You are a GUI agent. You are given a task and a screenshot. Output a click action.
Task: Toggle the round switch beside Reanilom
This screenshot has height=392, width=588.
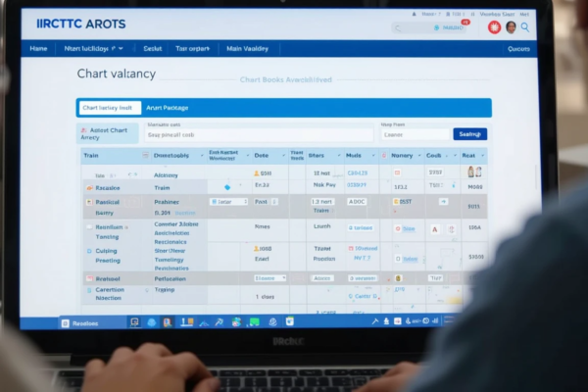pyautogui.click(x=89, y=227)
